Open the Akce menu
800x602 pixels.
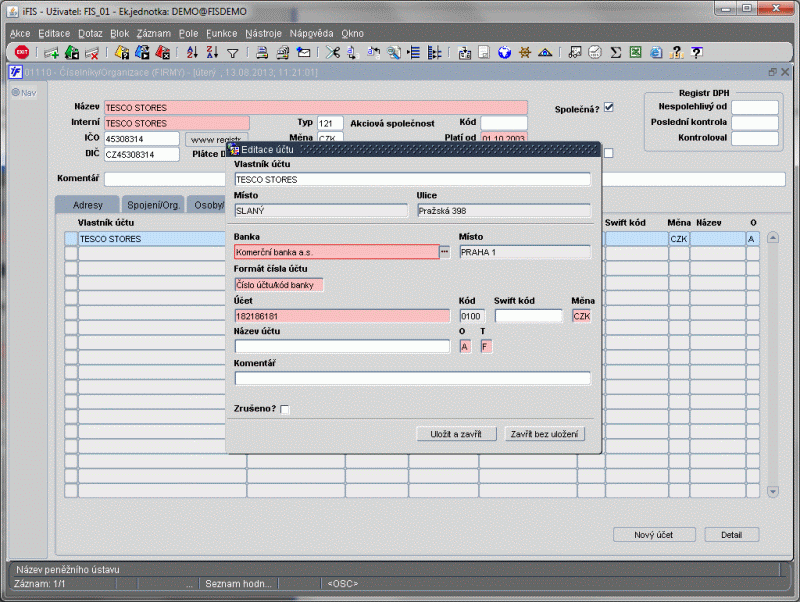point(20,33)
